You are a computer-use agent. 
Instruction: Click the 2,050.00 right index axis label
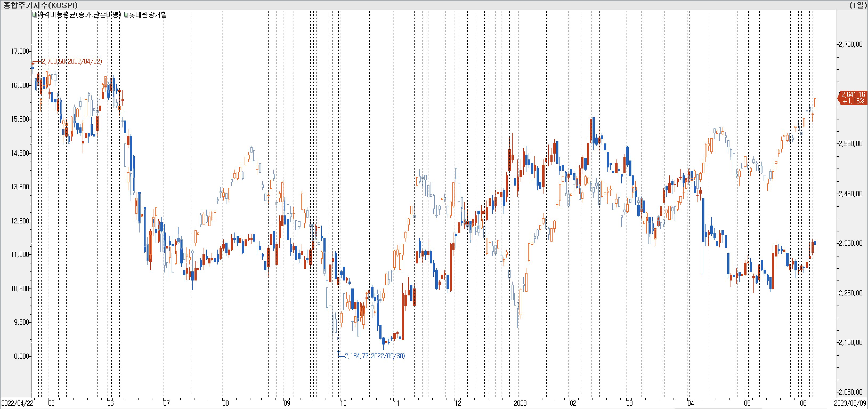click(x=850, y=392)
